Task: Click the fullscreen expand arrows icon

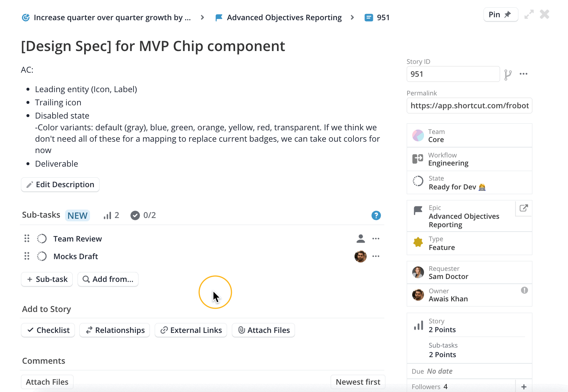Action: (529, 14)
